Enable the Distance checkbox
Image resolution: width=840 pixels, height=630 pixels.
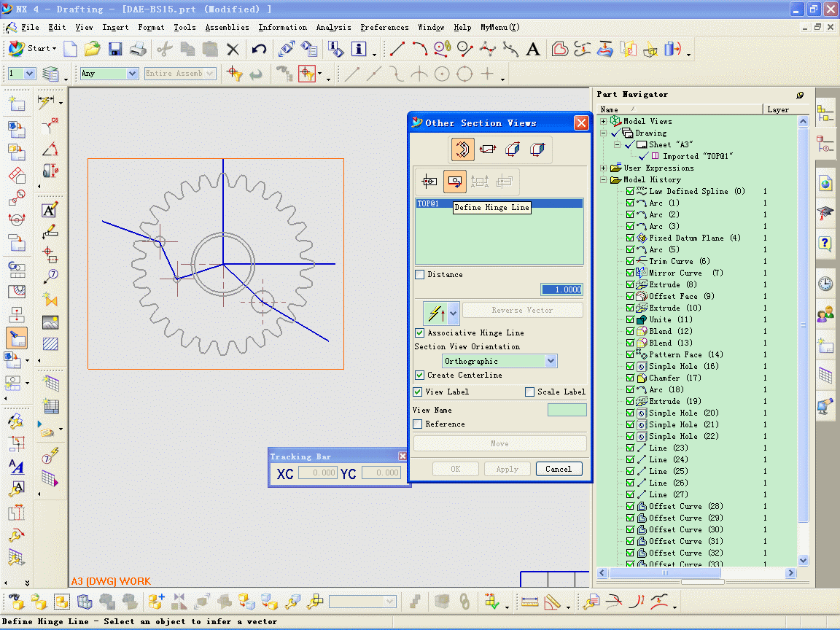419,275
